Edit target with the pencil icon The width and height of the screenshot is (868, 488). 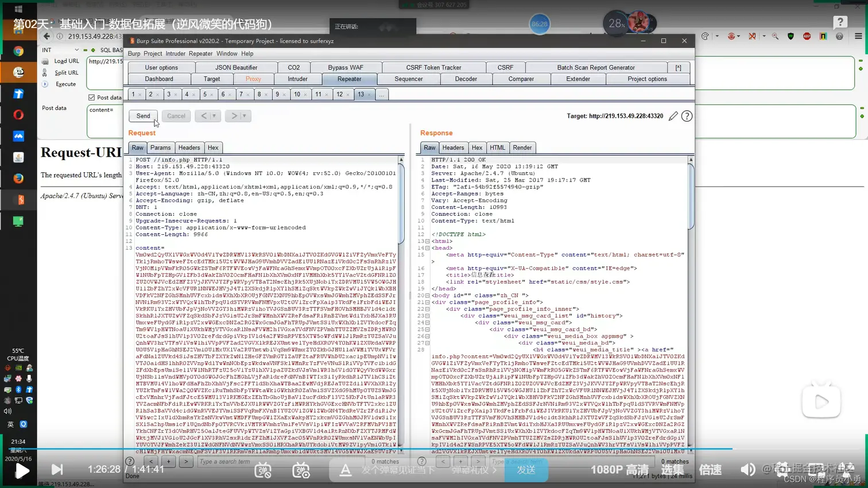click(x=673, y=116)
